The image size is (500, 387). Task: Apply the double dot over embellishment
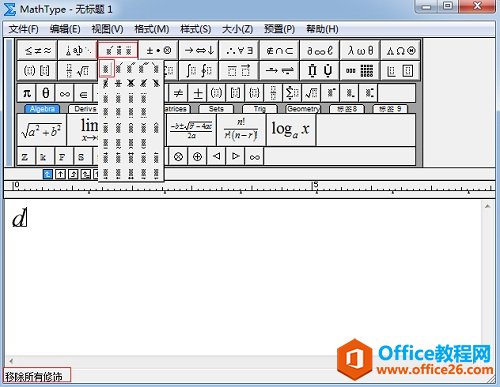(x=118, y=98)
